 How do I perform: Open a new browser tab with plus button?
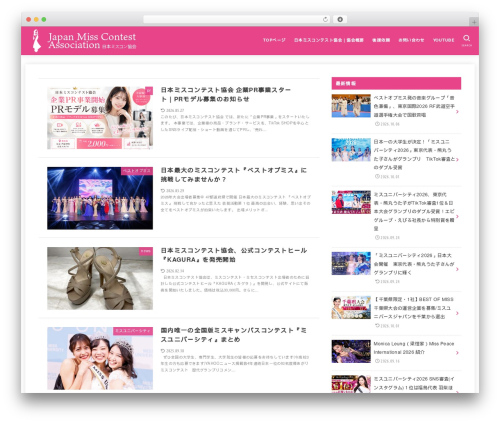[474, 22]
